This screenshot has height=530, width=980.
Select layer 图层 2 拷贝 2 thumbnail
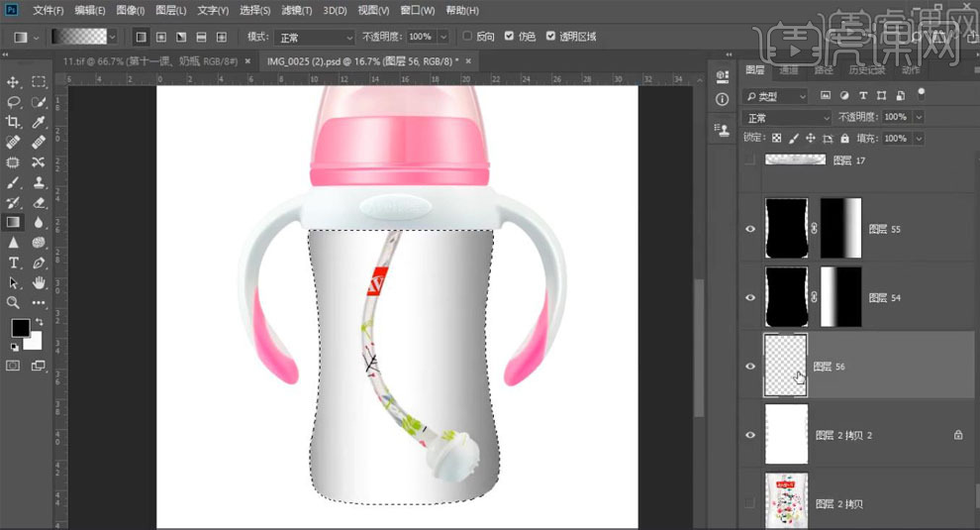(786, 435)
